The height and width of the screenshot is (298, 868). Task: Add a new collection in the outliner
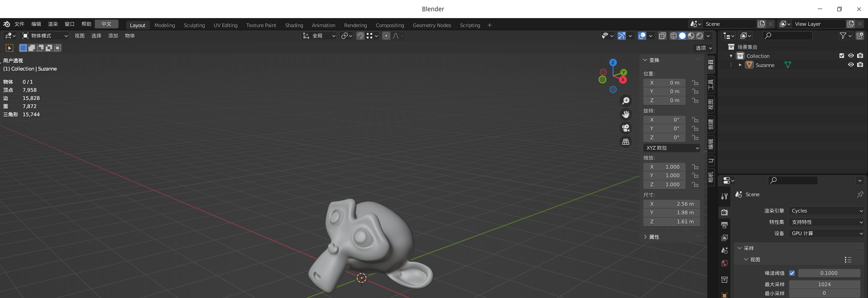click(x=859, y=36)
